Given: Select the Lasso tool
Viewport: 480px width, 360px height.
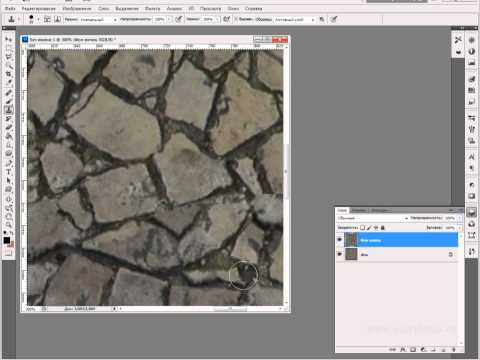Looking at the screenshot, I should pos(8,57).
